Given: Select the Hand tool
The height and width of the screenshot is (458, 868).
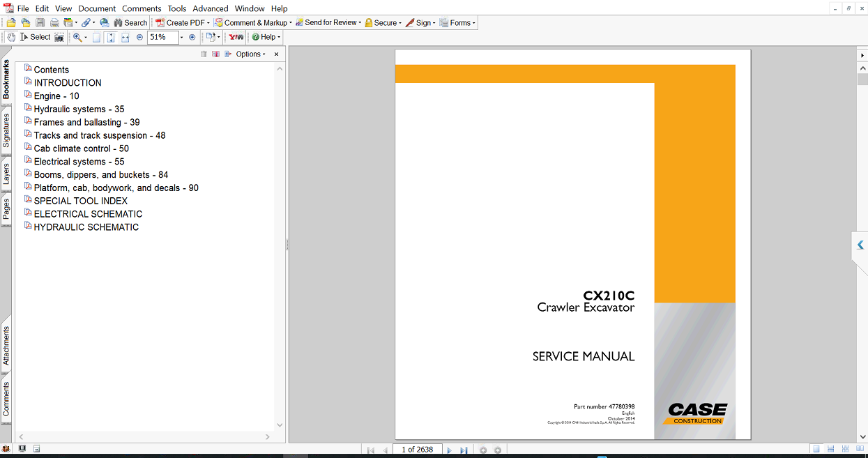Looking at the screenshot, I should pyautogui.click(x=11, y=37).
